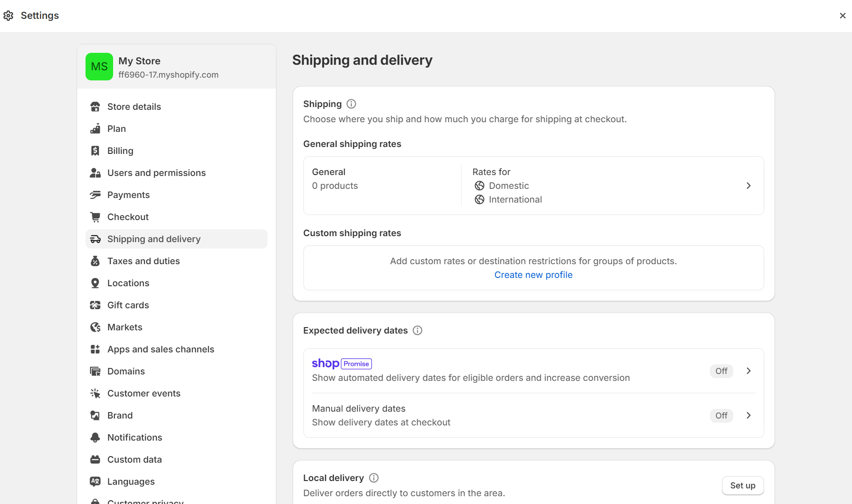Click the My Store avatar badge
Viewport: 852px width, 504px height.
click(99, 66)
